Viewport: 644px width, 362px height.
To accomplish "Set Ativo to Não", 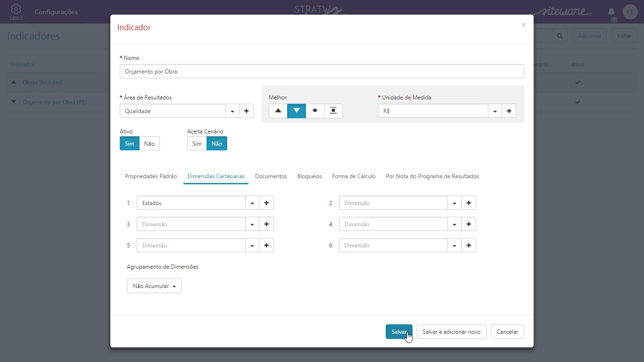I will coord(149,143).
